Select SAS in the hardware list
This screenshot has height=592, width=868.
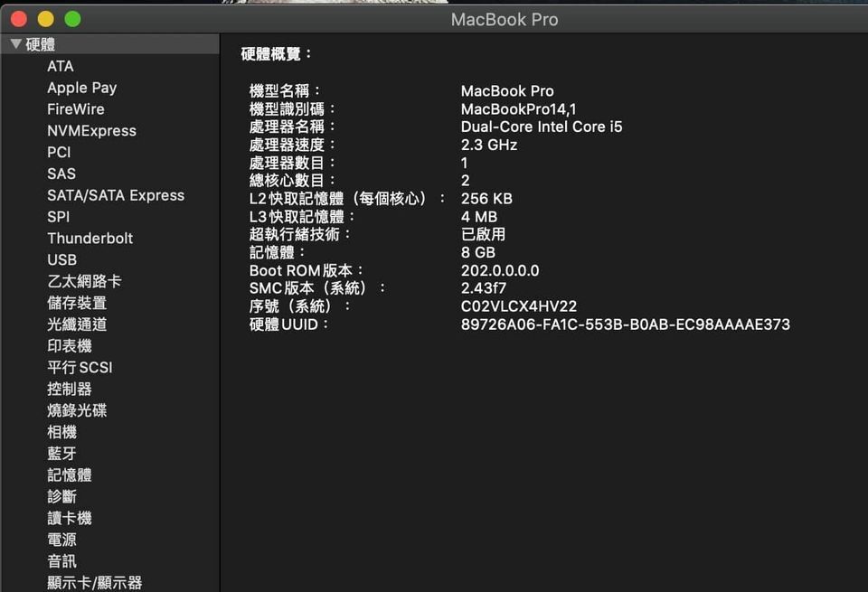click(61, 174)
